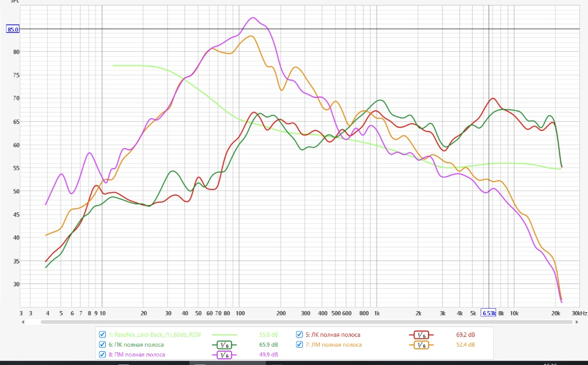Toggle the 6: ПК полная полоса checkbox
The height and width of the screenshot is (365, 588).
click(x=102, y=344)
